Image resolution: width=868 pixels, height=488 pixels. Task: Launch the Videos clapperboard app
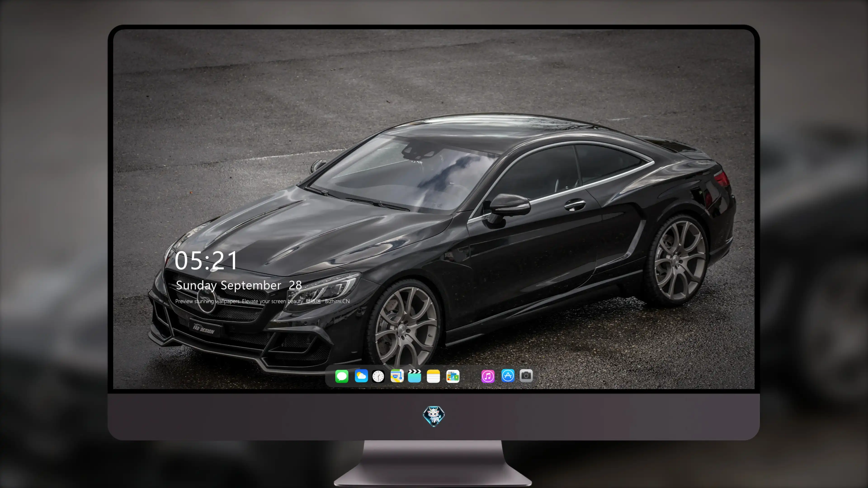pos(415,376)
